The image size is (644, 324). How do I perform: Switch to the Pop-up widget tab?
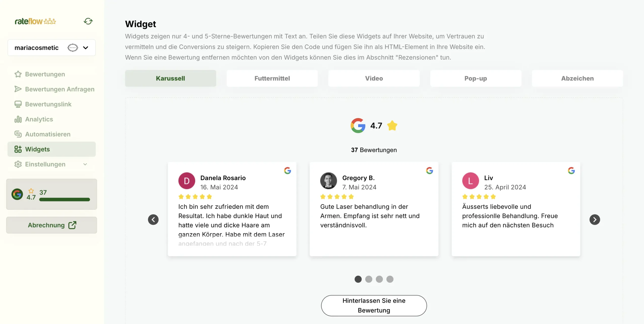[475, 78]
